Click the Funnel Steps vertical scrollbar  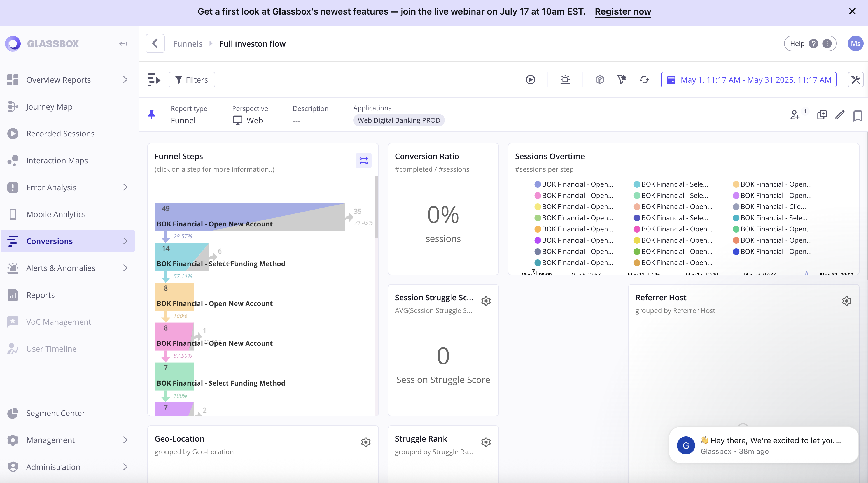point(377,207)
